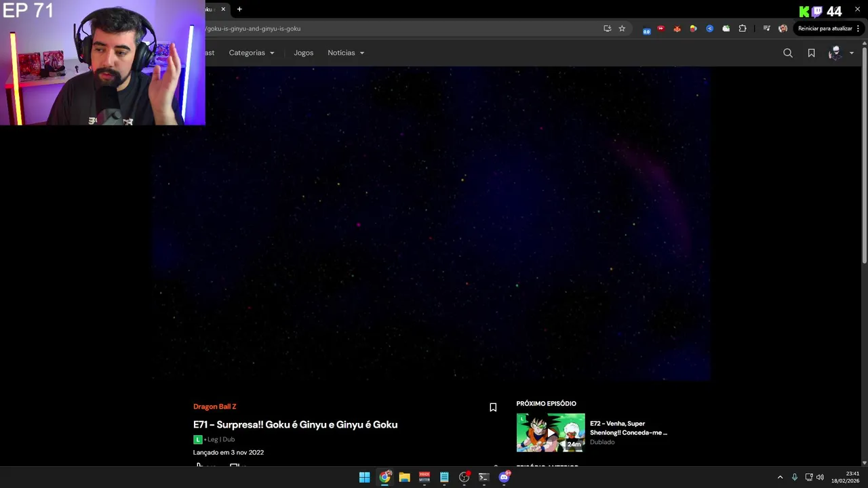Play the E72 next episode thumbnail
This screenshot has height=488, width=868.
coord(551,432)
